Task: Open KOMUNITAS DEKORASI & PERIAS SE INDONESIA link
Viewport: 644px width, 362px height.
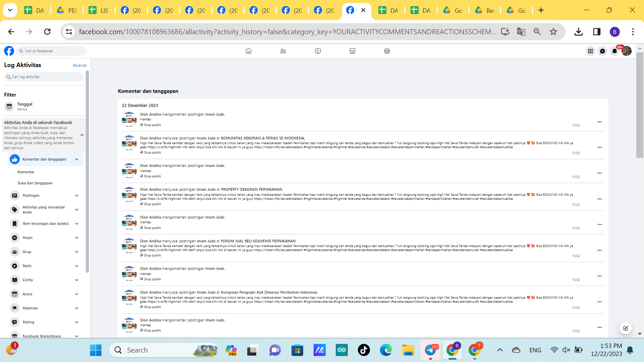Action: tap(263, 138)
